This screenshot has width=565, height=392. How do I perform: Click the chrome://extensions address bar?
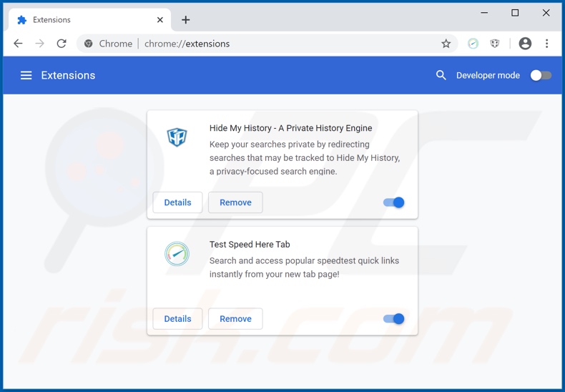tap(267, 44)
